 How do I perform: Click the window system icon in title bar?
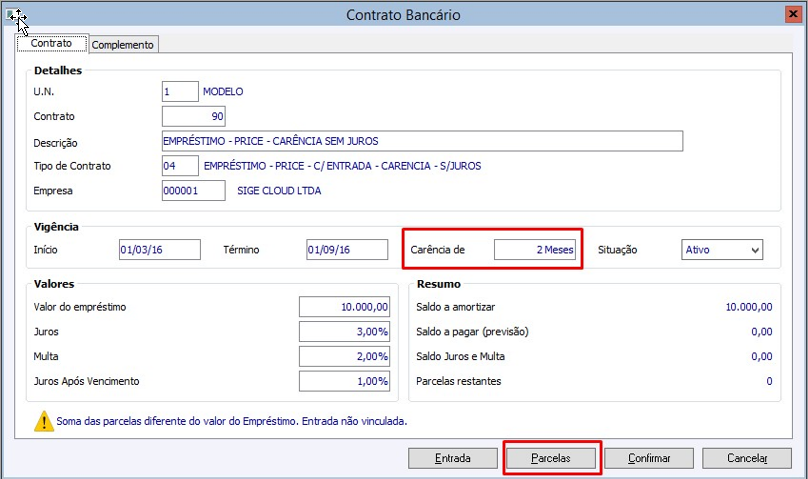[x=14, y=15]
